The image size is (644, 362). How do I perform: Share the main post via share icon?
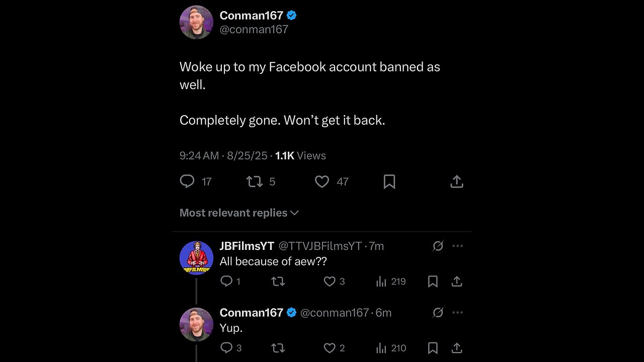point(457,182)
